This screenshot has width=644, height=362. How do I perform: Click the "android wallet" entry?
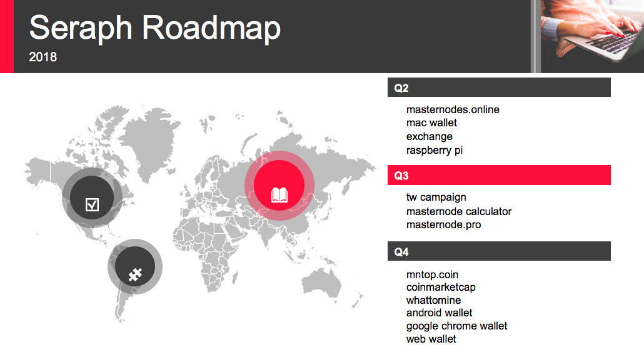coord(439,313)
